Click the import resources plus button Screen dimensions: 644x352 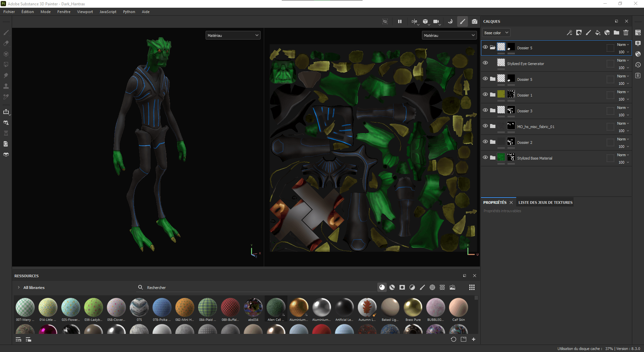click(474, 339)
